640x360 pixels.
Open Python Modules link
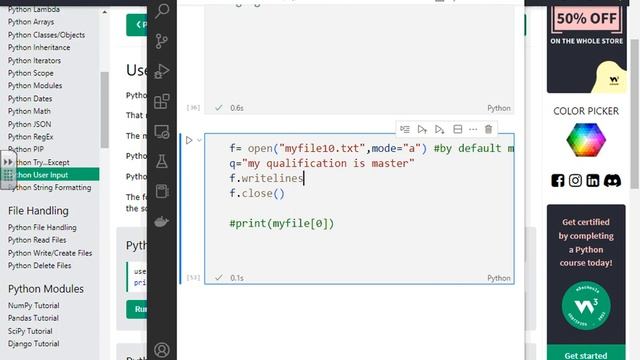pyautogui.click(x=35, y=86)
